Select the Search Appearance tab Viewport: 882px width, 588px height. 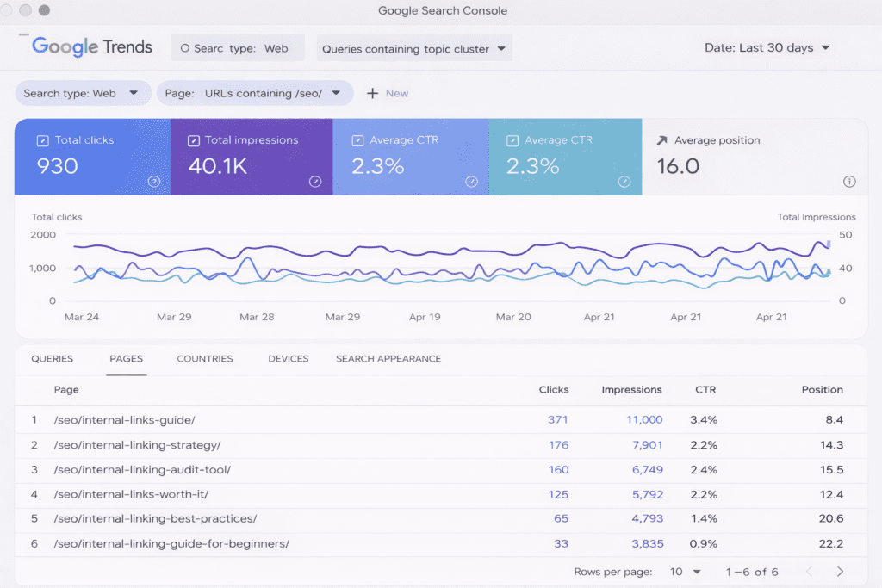(x=388, y=359)
